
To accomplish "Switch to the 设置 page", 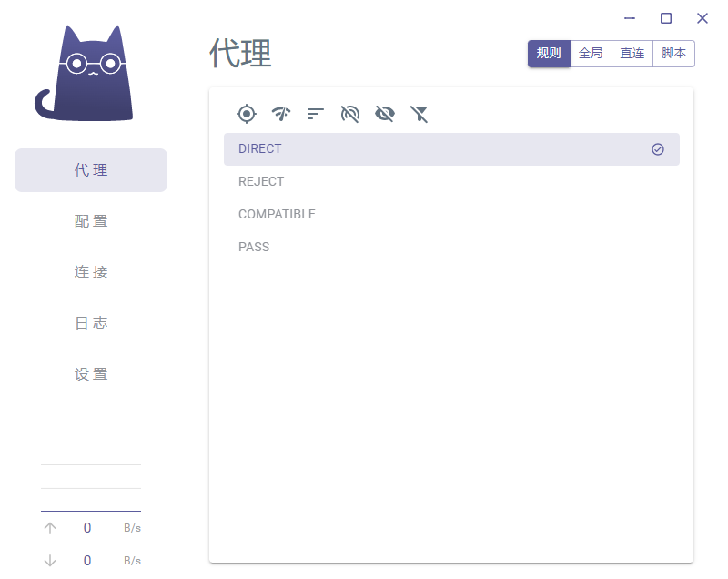I will tap(91, 373).
